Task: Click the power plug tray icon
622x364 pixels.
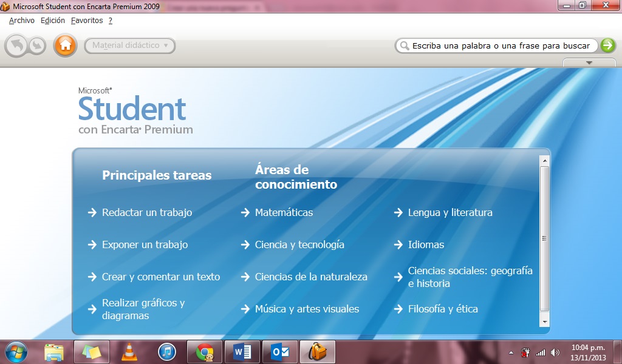Action: 525,352
